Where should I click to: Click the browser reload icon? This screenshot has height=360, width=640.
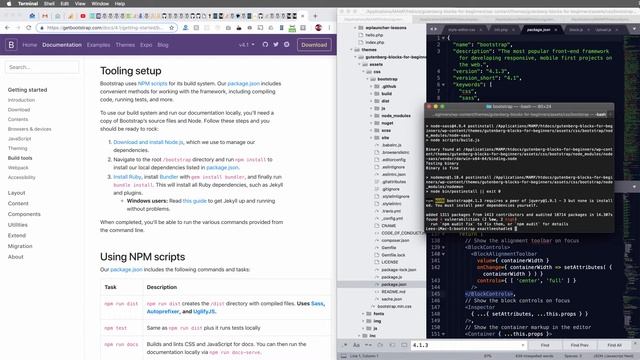(28, 28)
